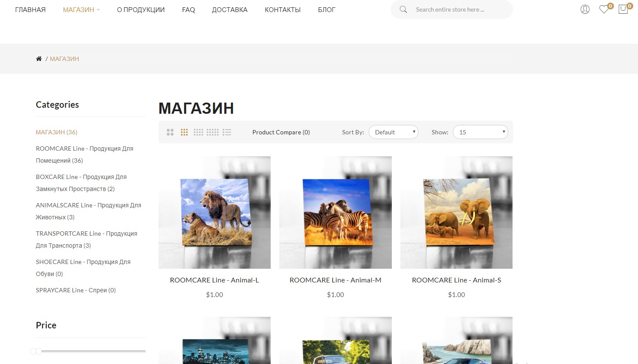Viewport: 638px width, 364px height.
Task: Switch to four-column grid view
Action: point(198,132)
